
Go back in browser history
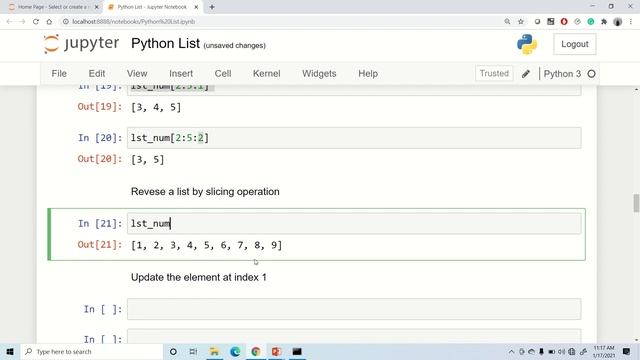pos(9,22)
